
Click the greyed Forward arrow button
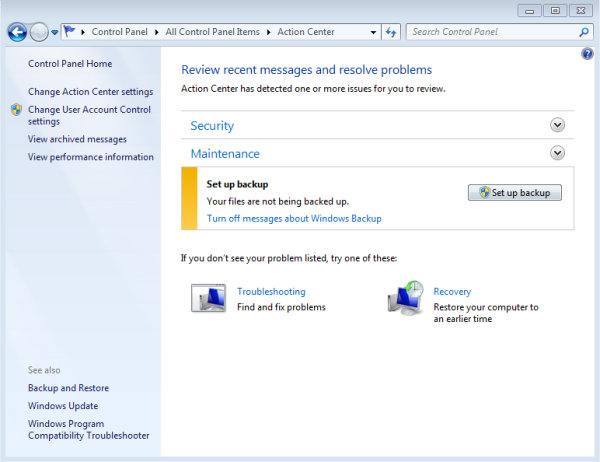tap(39, 32)
